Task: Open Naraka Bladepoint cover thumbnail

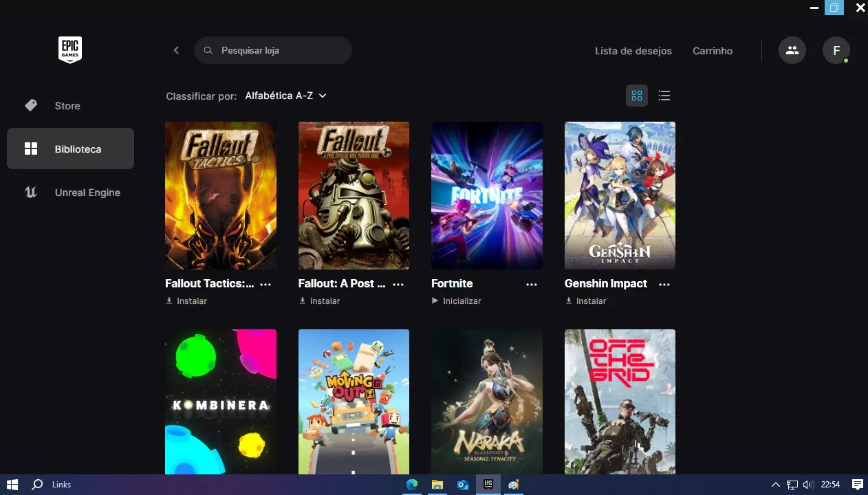Action: pos(487,401)
